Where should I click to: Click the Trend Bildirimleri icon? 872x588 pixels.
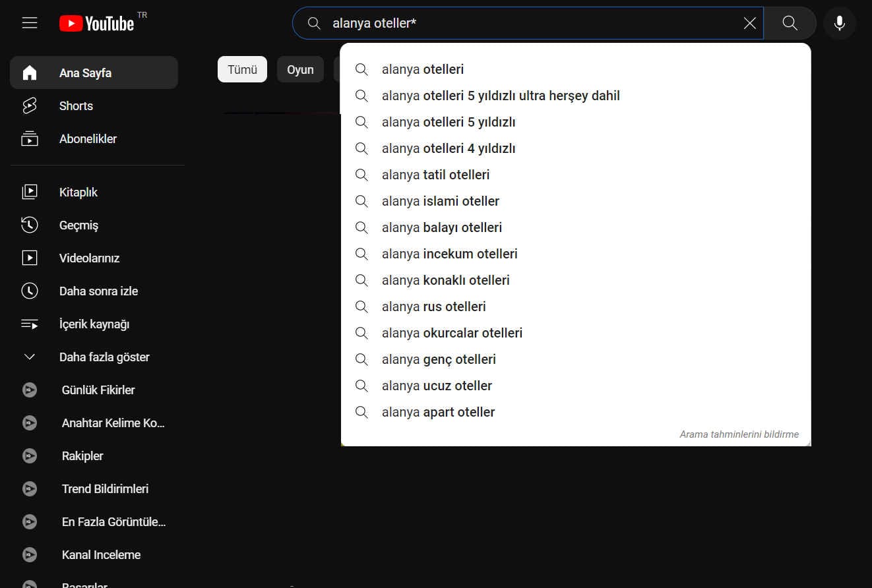[x=30, y=488]
